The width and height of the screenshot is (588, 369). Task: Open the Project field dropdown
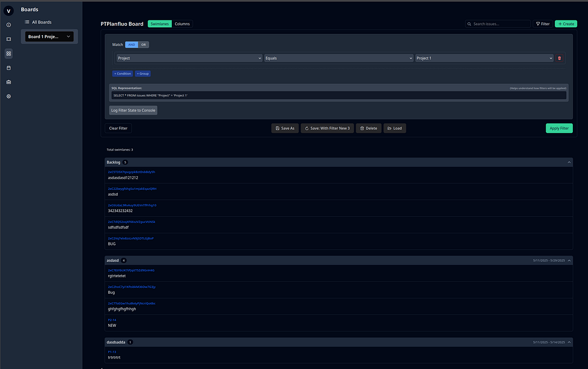coord(189,58)
